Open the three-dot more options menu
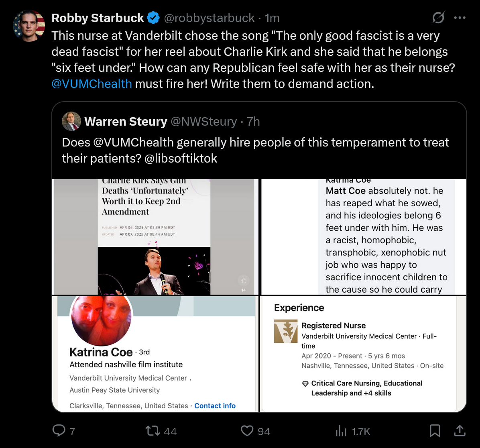 tap(460, 18)
